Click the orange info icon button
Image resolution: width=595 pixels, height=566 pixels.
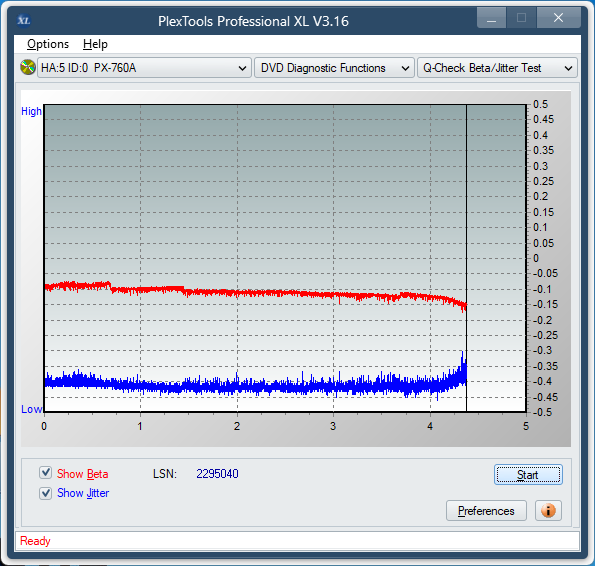pyautogui.click(x=548, y=511)
